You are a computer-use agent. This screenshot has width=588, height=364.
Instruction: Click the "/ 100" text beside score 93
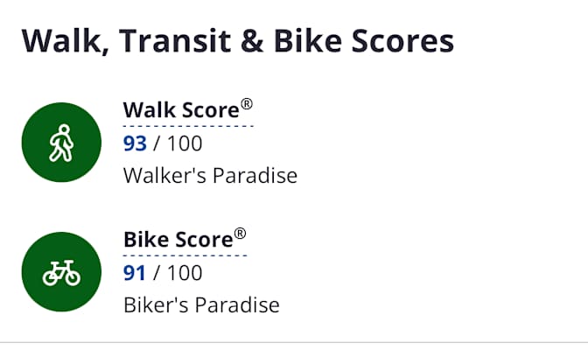(178, 143)
